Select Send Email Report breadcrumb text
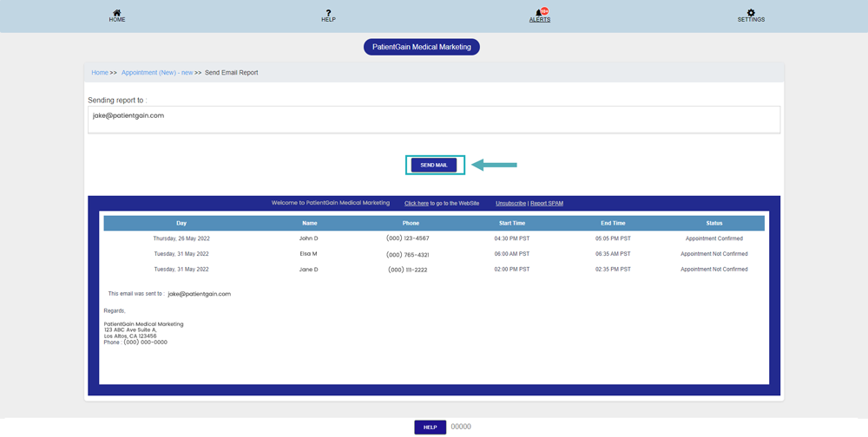Screen dimensions: 868x437 (x=232, y=73)
